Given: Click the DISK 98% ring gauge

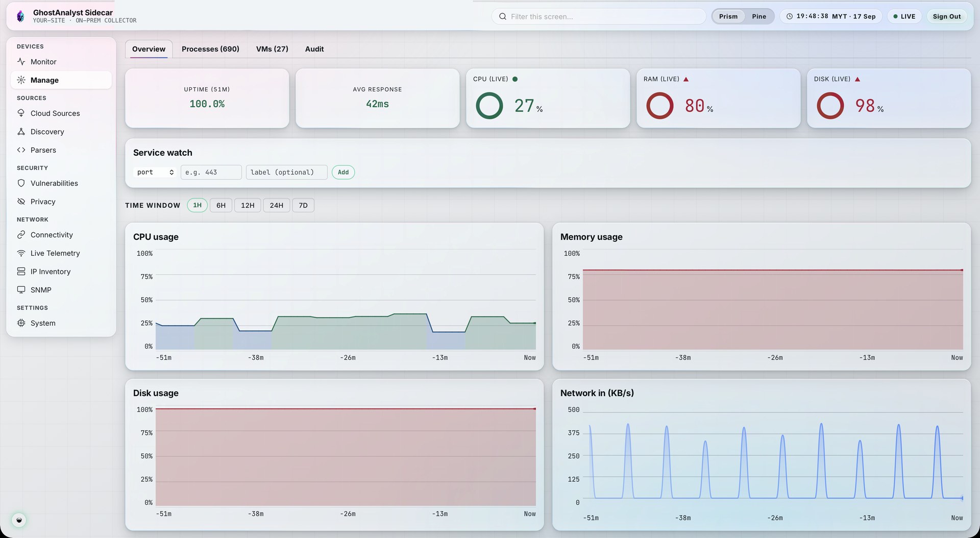Looking at the screenshot, I should tap(830, 106).
